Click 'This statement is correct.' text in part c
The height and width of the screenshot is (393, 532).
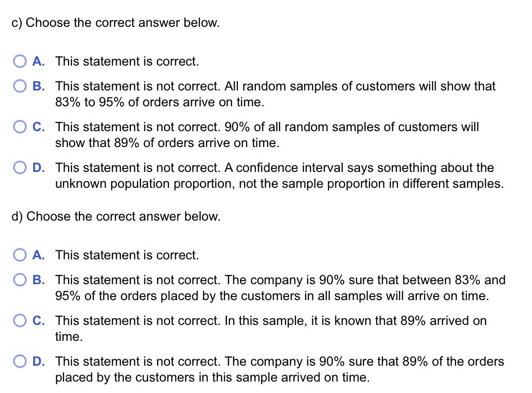point(127,62)
